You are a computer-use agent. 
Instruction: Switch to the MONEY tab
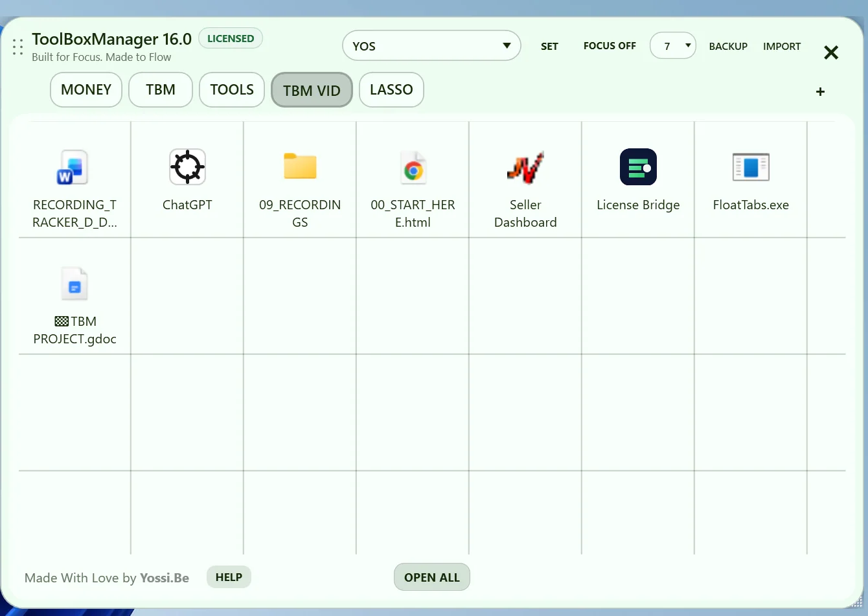86,89
